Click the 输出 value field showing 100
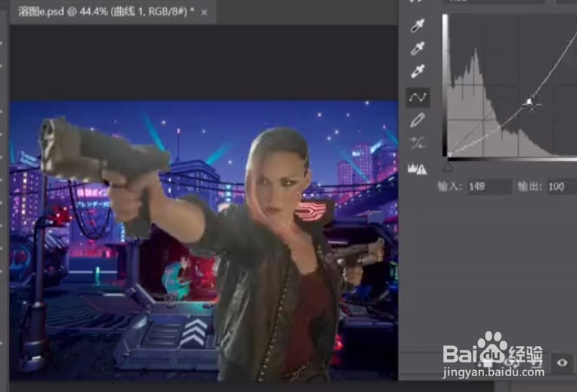The image size is (577, 392). (562, 187)
